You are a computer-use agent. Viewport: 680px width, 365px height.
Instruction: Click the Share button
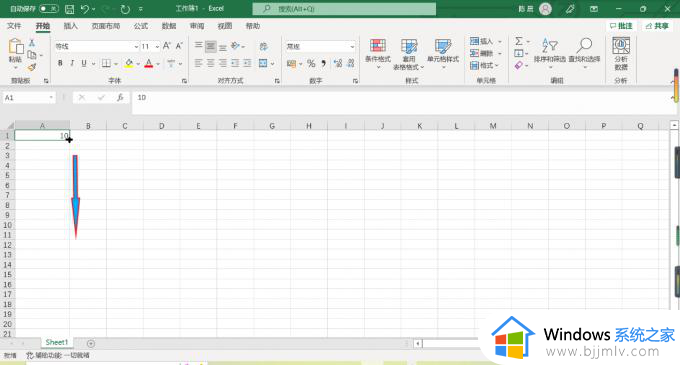tap(657, 26)
